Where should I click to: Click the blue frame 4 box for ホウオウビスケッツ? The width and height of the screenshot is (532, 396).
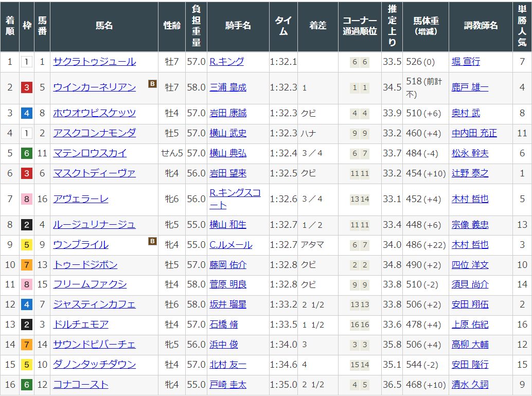pyautogui.click(x=27, y=113)
